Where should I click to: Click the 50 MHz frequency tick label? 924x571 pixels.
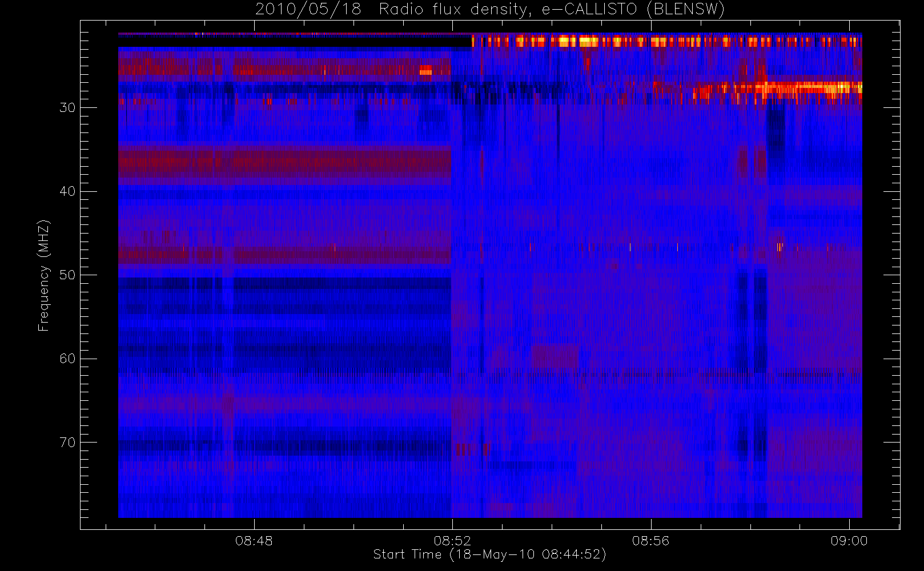pyautogui.click(x=67, y=275)
